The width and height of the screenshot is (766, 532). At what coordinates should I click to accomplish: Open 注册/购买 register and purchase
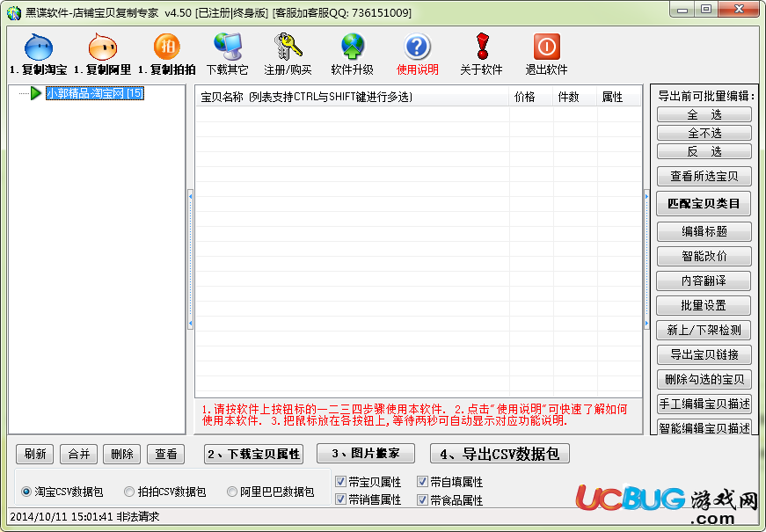pos(288,55)
